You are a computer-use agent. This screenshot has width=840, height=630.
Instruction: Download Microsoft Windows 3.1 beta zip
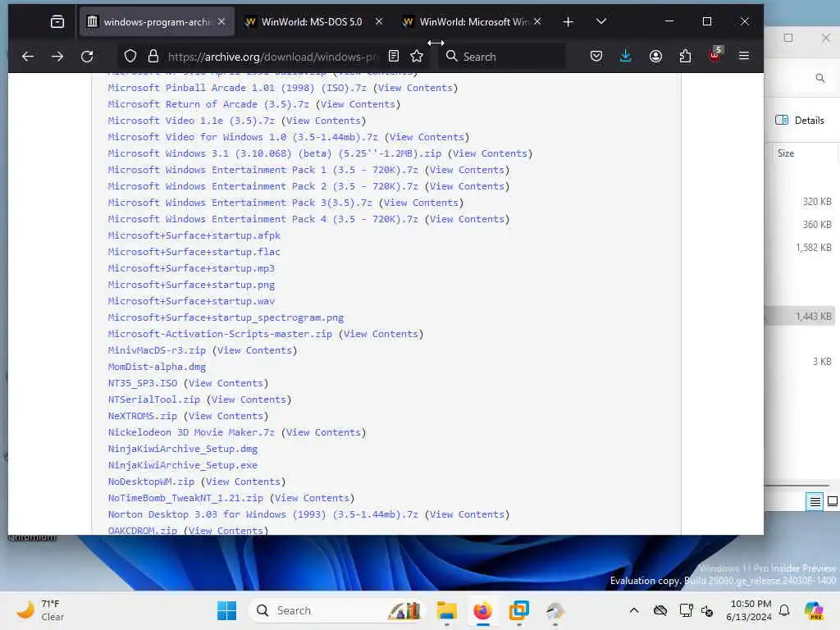(x=274, y=153)
